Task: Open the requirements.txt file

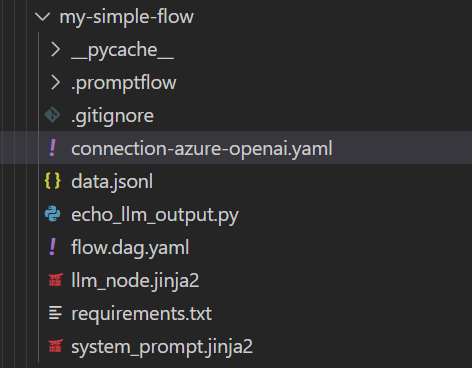Action: 141,314
